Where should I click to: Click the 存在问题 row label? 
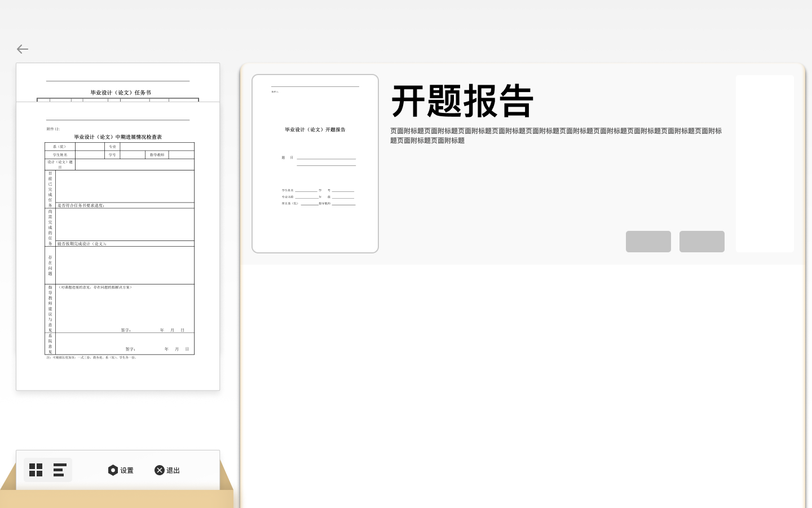50,265
